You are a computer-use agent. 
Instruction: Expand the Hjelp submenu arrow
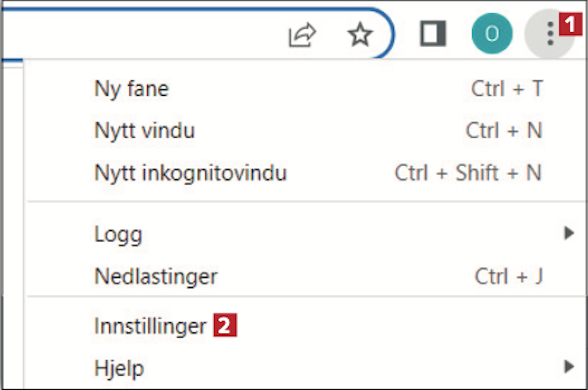[569, 367]
